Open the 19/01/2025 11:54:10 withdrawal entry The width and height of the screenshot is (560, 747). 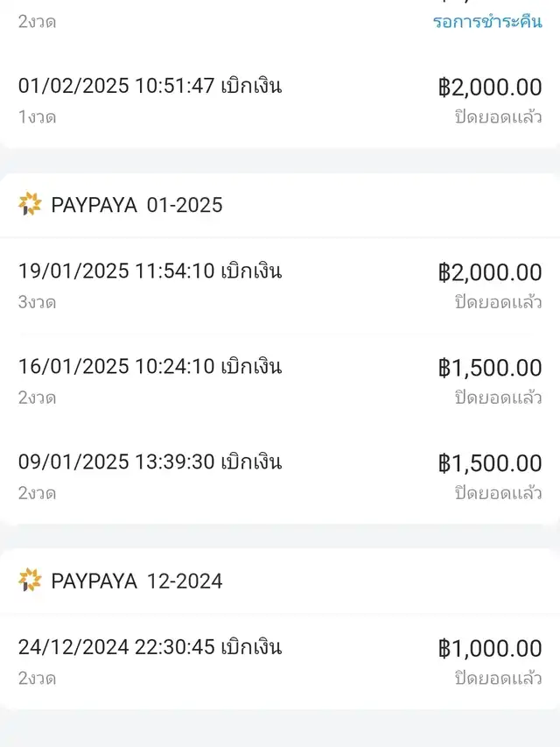(150, 271)
